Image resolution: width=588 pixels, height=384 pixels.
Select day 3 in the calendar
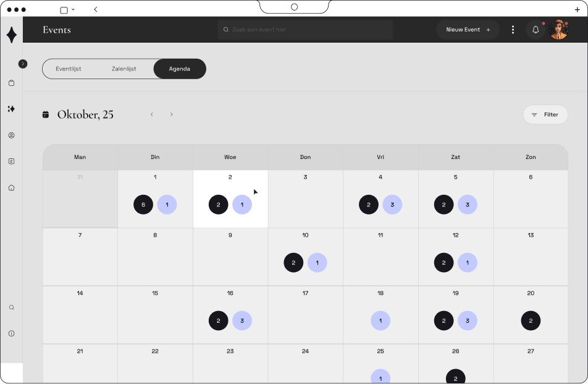305,199
